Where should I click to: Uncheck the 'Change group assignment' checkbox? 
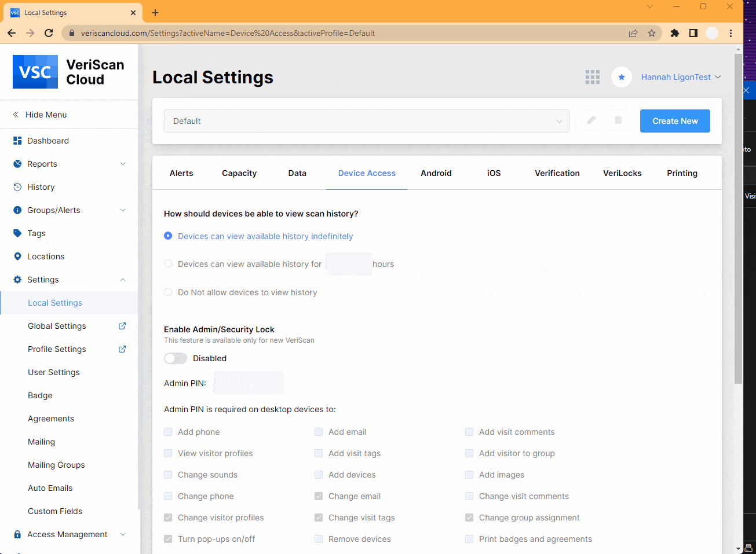(x=469, y=518)
